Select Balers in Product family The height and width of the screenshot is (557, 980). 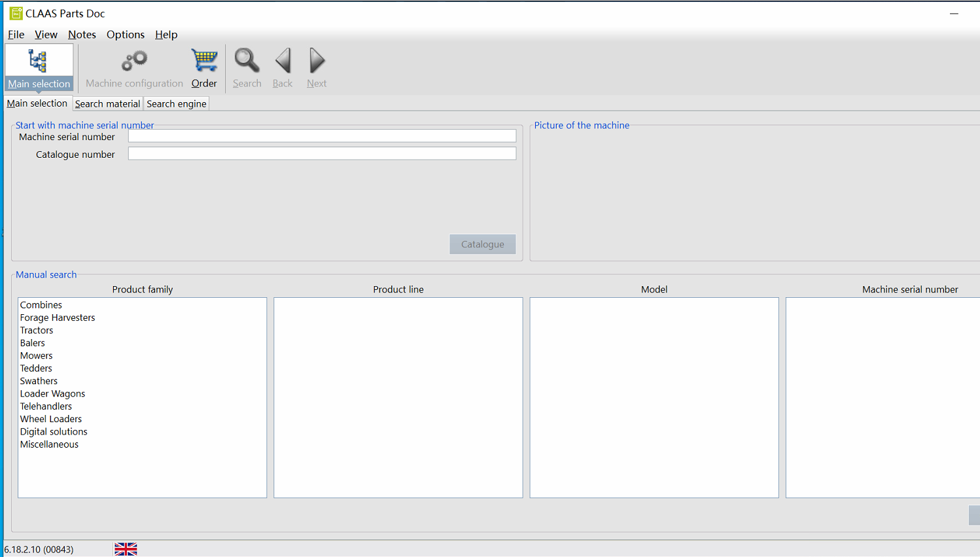point(142,343)
